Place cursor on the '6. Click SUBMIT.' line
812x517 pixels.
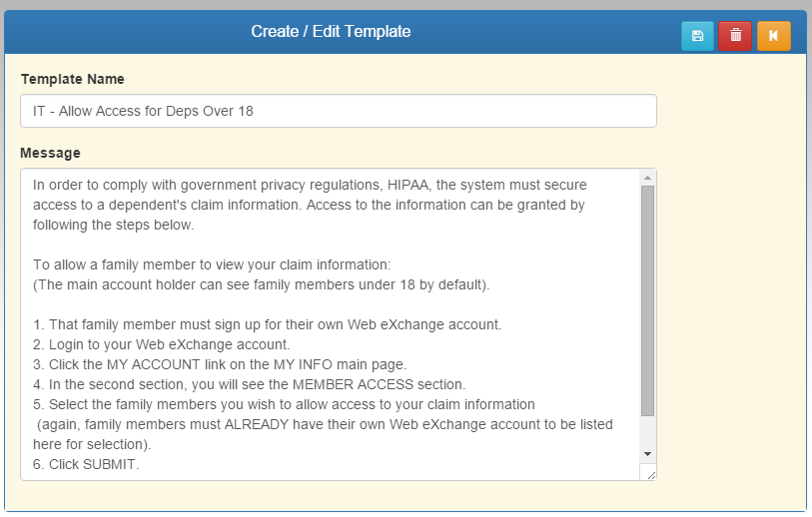(88, 463)
